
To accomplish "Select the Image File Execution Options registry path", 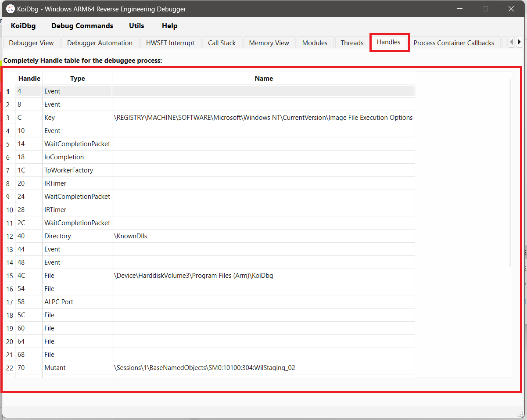I will click(264, 118).
